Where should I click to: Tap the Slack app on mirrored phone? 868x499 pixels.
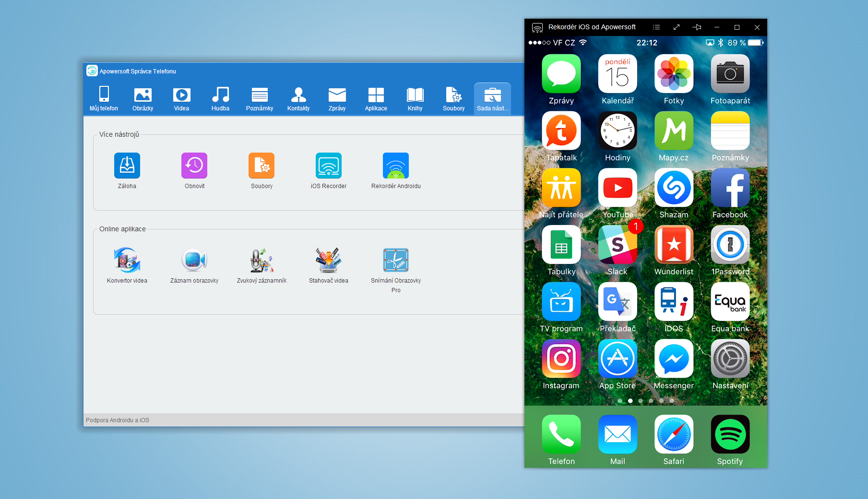[x=618, y=245]
